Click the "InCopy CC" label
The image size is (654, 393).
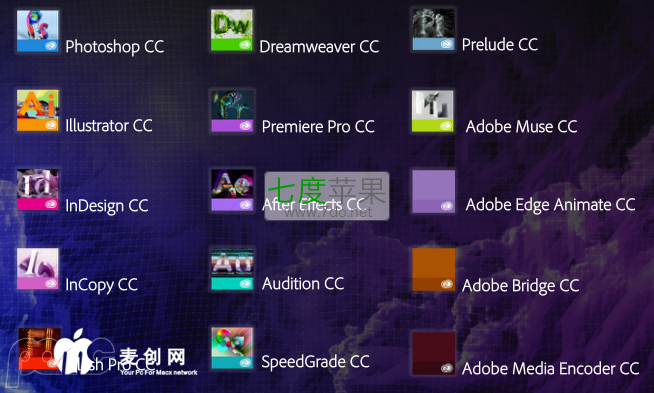coord(101,285)
